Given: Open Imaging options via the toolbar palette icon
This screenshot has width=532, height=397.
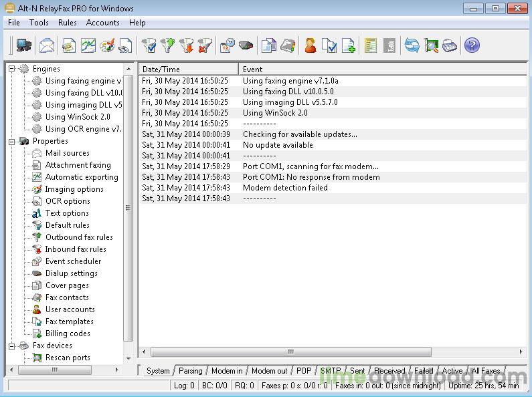Looking at the screenshot, I should click(x=107, y=45).
